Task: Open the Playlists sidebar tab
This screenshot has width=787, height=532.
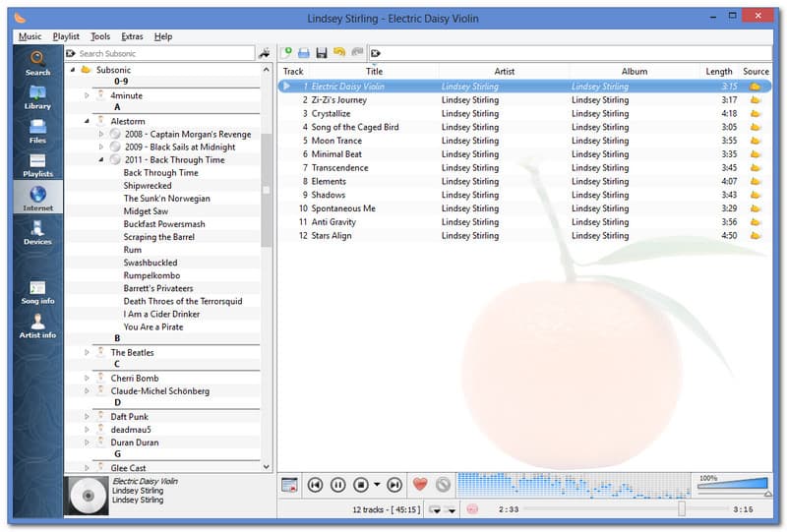Action: tap(37, 164)
